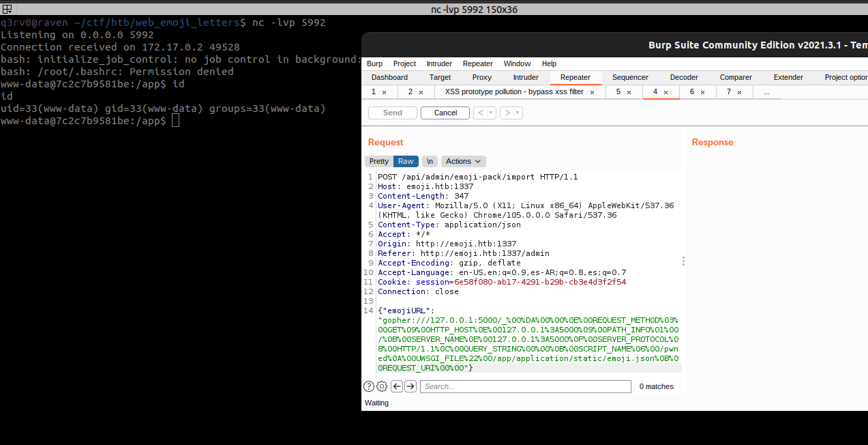Click the 0 matches search count
868x445 pixels.
click(656, 386)
